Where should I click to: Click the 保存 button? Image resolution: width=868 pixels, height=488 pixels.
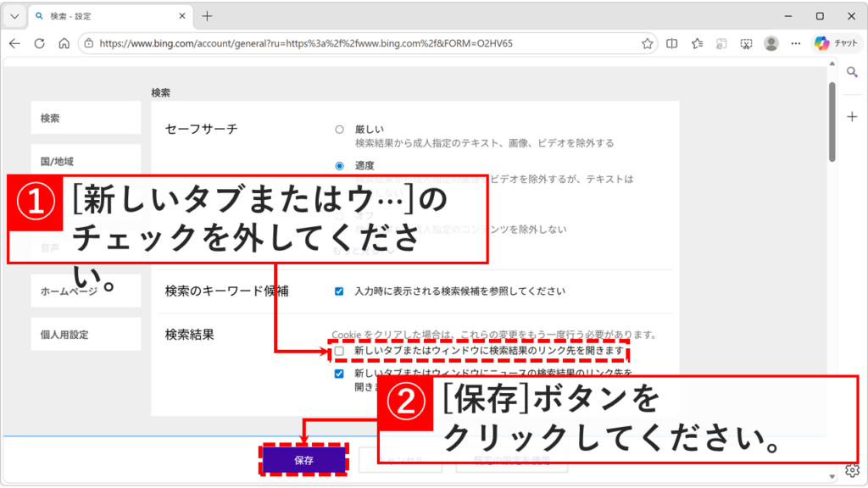(x=303, y=460)
